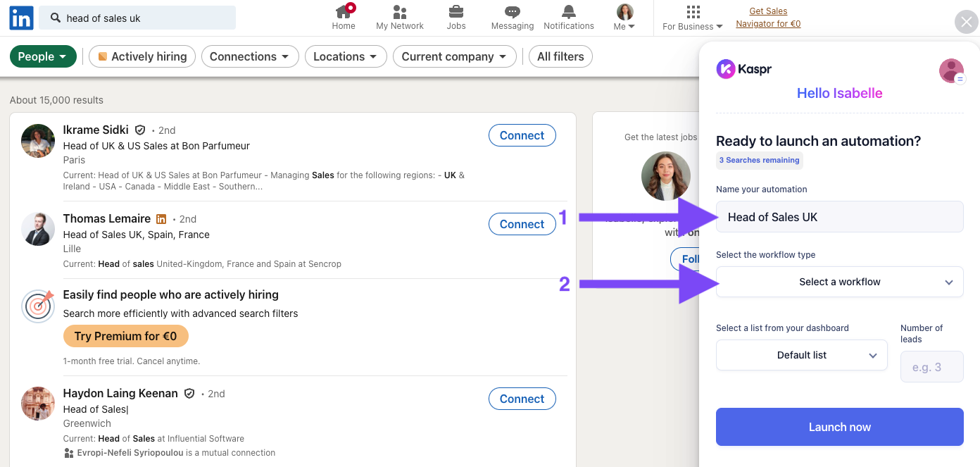The image size is (980, 467).
Task: Click the verified badge beside Haydon Laing Keenan
Action: (189, 394)
